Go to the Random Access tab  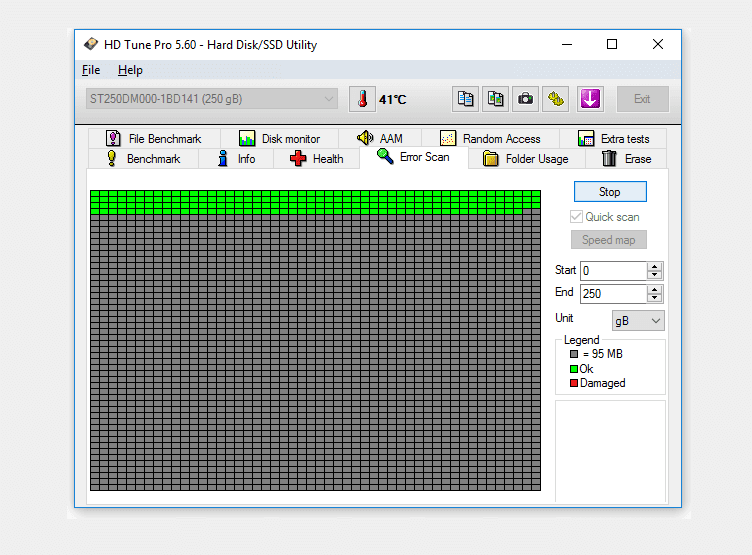click(490, 139)
